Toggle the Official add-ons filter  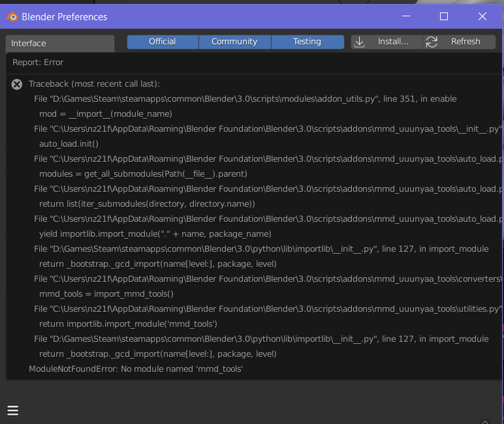point(163,42)
